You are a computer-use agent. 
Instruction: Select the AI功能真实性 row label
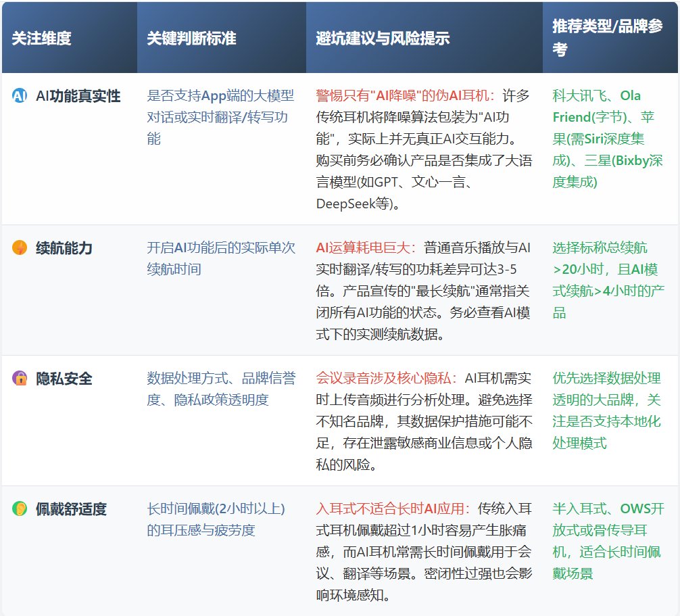coord(71,97)
